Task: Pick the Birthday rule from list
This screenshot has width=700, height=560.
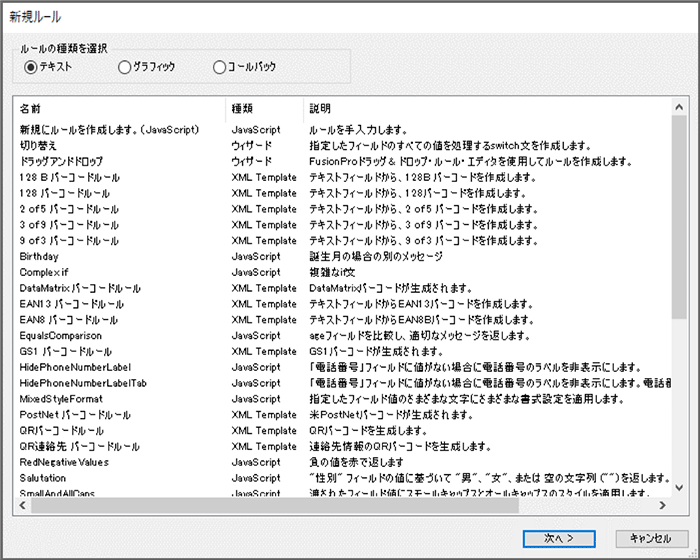Action: [x=39, y=257]
